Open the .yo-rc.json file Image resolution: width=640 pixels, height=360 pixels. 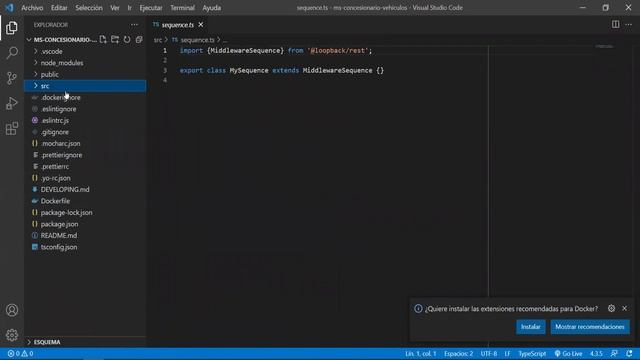[85, 178]
